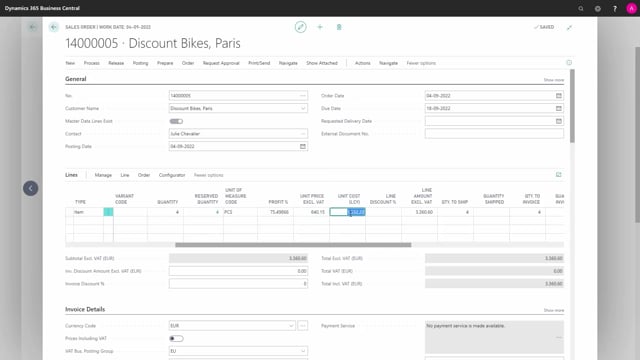Click the search magnifier icon in top bar
The image size is (640, 360).
point(580,8)
